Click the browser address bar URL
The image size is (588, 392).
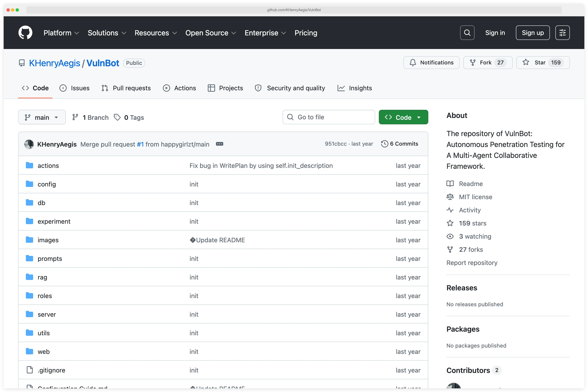[294, 10]
